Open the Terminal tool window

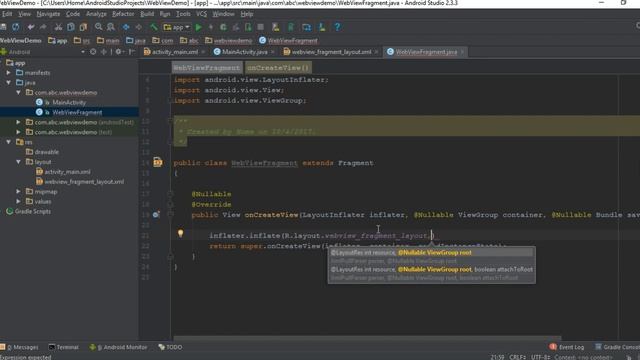pyautogui.click(x=63, y=347)
